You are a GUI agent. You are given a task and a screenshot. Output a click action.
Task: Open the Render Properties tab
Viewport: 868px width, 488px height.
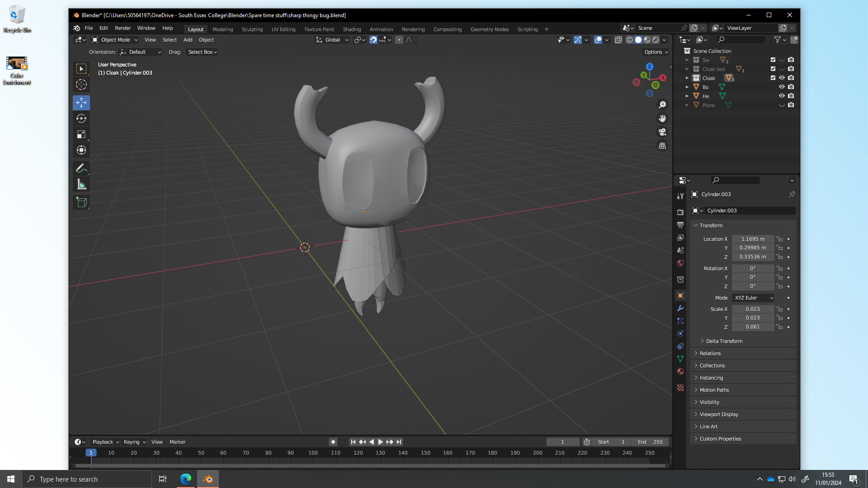pyautogui.click(x=680, y=211)
